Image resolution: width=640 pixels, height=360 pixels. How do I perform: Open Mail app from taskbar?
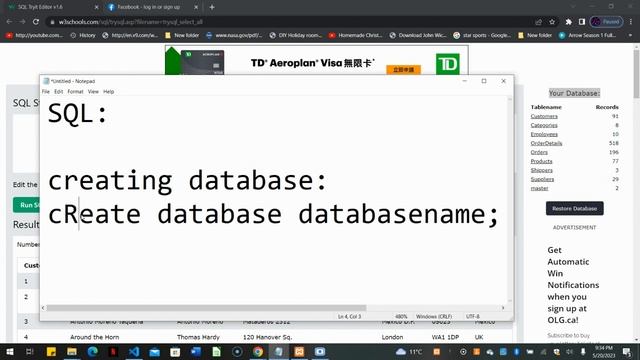point(155,351)
